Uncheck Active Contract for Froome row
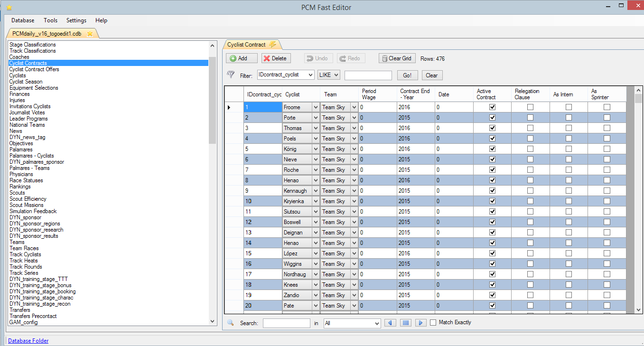This screenshot has height=346, width=644. click(492, 107)
